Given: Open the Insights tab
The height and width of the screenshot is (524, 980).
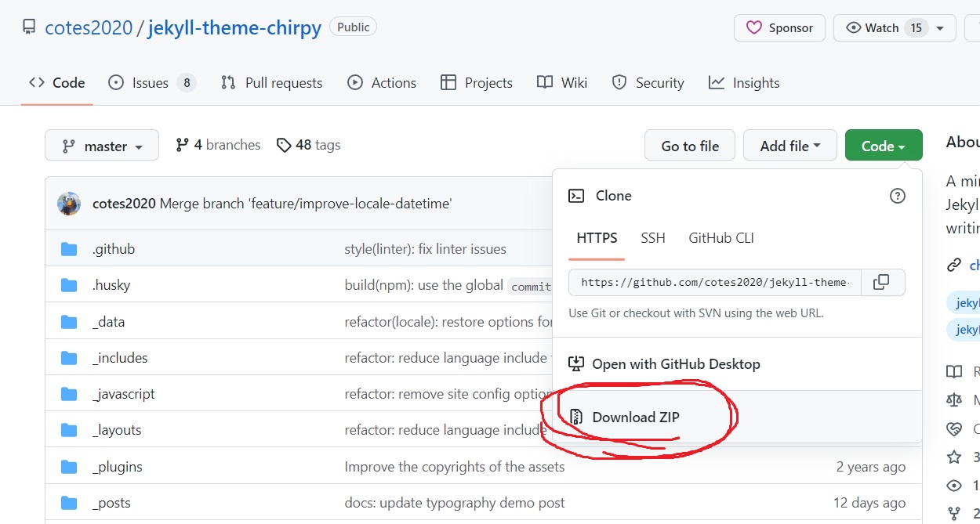Looking at the screenshot, I should tap(744, 82).
